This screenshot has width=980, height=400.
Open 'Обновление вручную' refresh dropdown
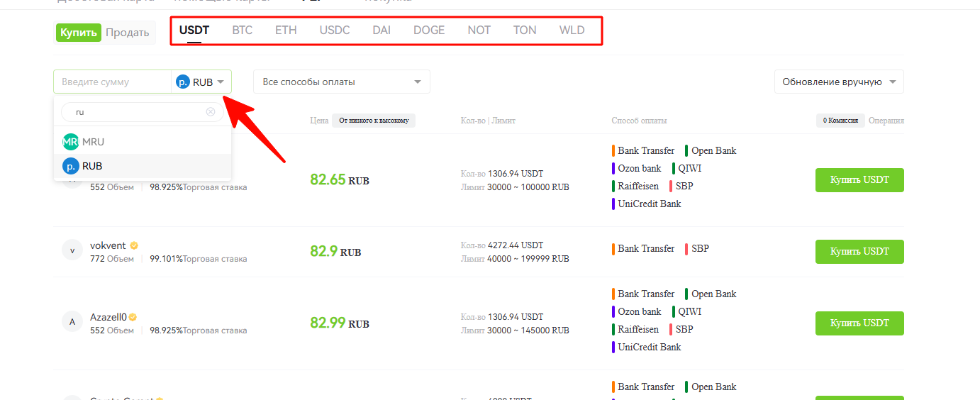coord(838,82)
